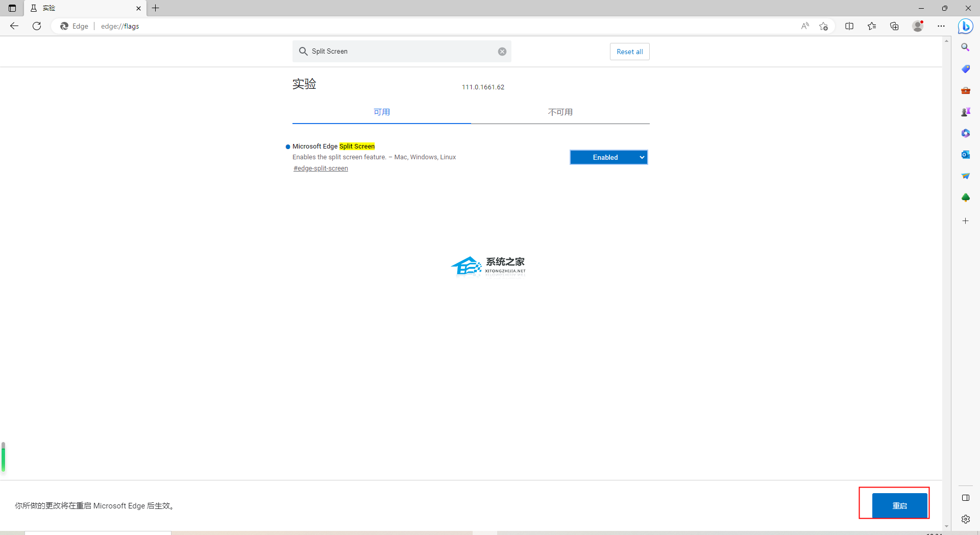Click the profile avatar icon
Screen dimensions: 980x535
tap(918, 26)
